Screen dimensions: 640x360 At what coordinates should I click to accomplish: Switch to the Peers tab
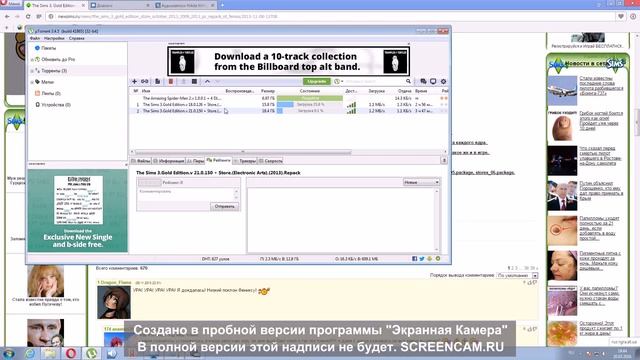[x=196, y=161]
